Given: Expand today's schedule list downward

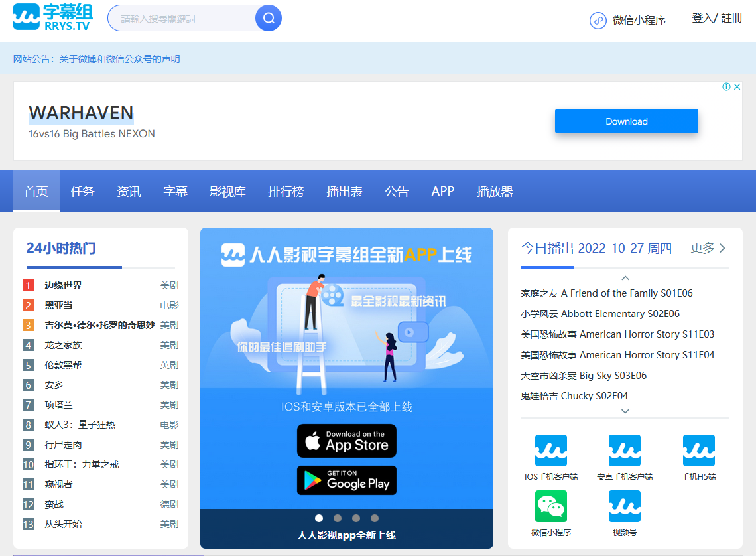Looking at the screenshot, I should click(625, 411).
